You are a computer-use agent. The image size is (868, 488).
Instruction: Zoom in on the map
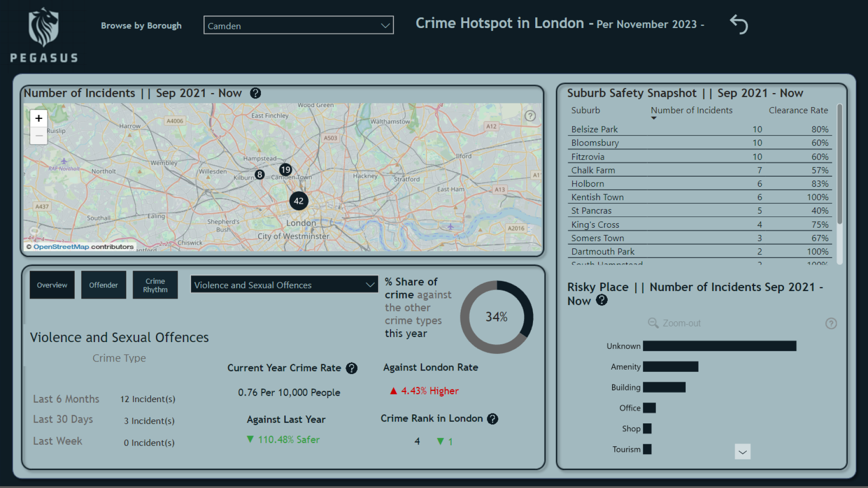39,118
